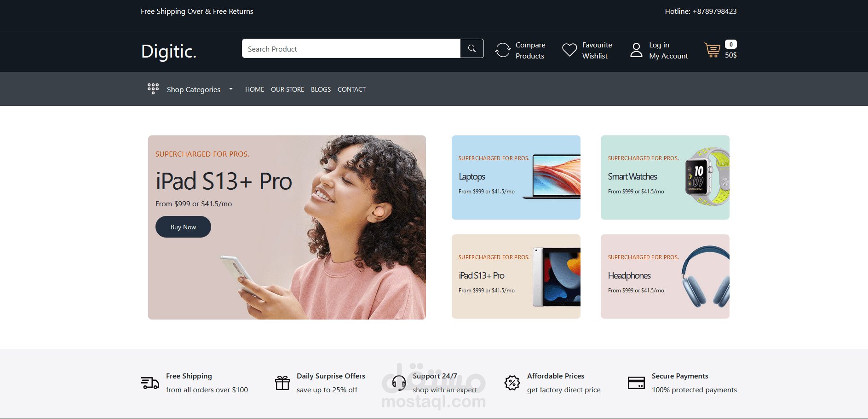Click the Daily Surprise Offers gift icon
Image resolution: width=868 pixels, height=419 pixels.
point(282,383)
